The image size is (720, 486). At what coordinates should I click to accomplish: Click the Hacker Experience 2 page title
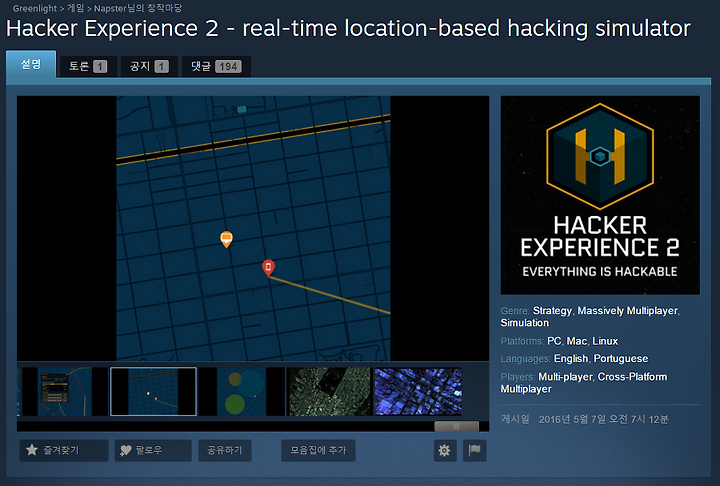click(348, 28)
